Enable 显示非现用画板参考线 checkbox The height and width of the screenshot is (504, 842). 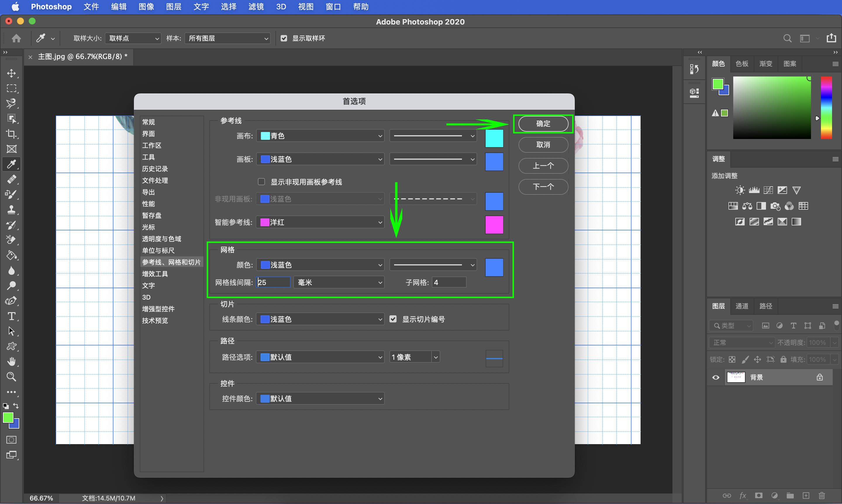coord(261,182)
